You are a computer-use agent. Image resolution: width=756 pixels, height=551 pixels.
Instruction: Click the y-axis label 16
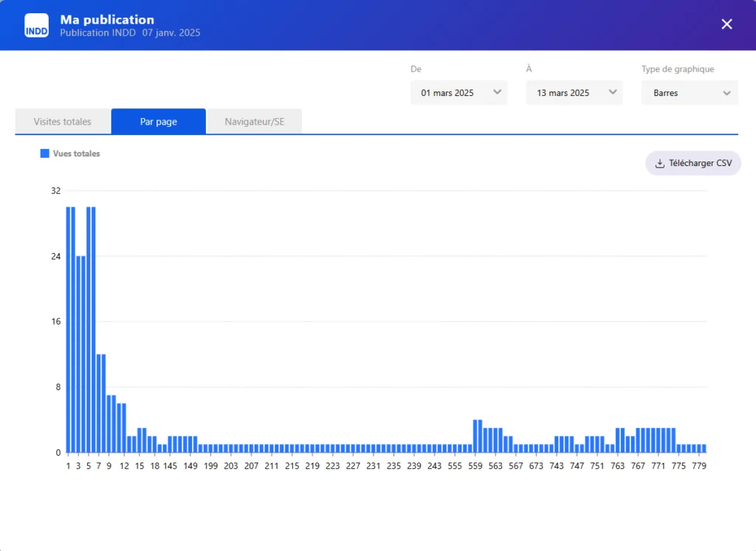click(56, 322)
